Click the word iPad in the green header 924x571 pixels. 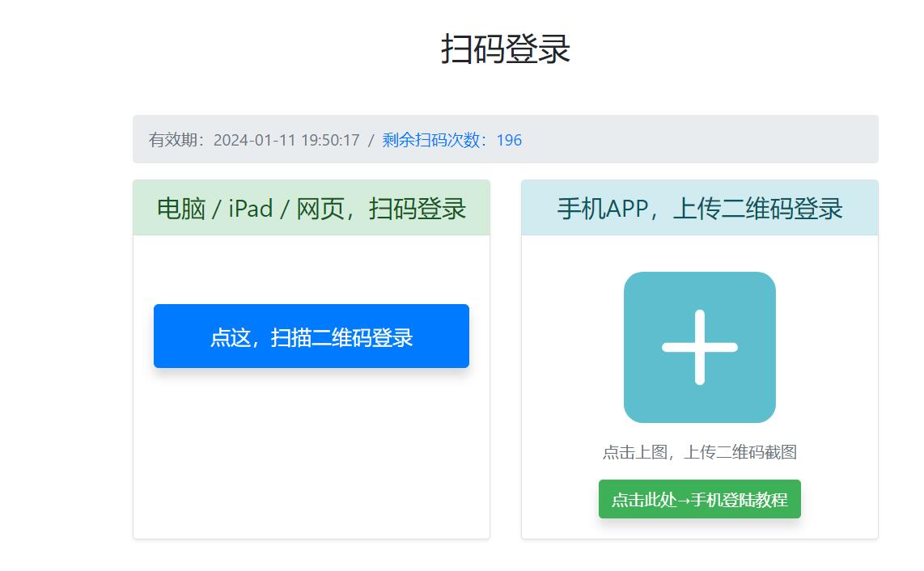coord(251,209)
